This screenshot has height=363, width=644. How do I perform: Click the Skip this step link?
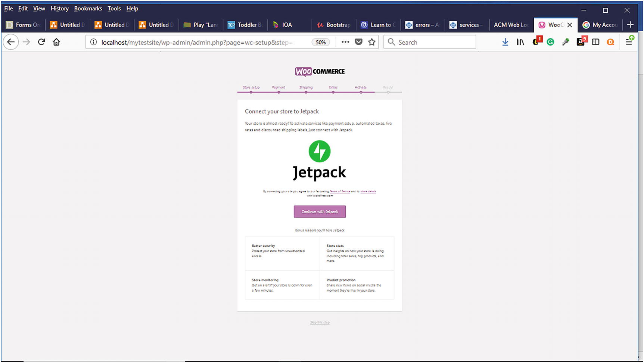coord(320,322)
